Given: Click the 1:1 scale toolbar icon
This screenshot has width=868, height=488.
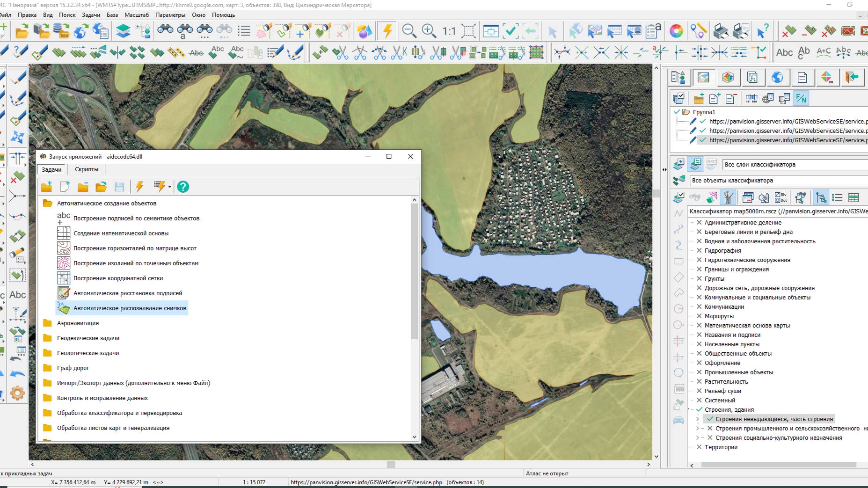Looking at the screenshot, I should [x=449, y=31].
